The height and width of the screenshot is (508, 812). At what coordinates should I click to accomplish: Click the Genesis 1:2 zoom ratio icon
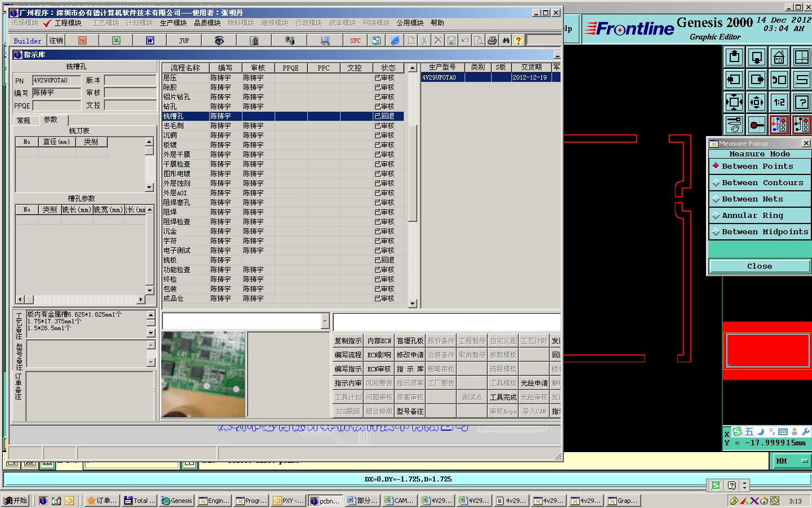(x=779, y=102)
